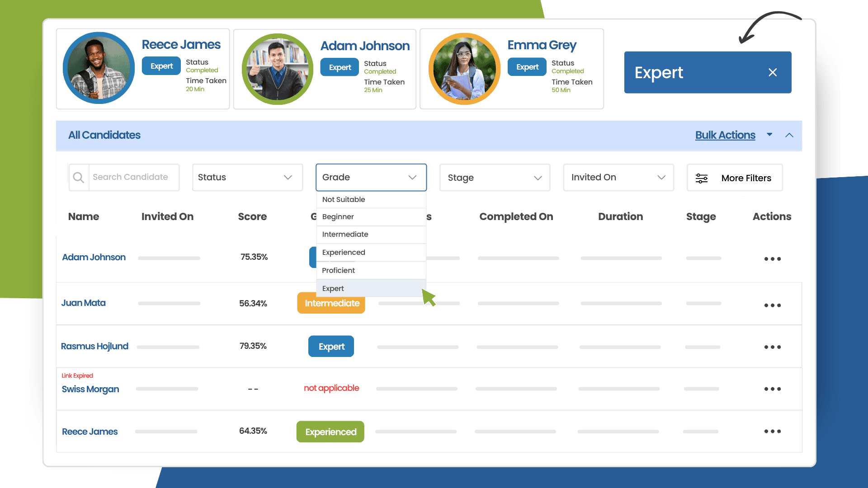Click the search magnifier icon
Image resolution: width=868 pixels, height=488 pixels.
tap(79, 178)
